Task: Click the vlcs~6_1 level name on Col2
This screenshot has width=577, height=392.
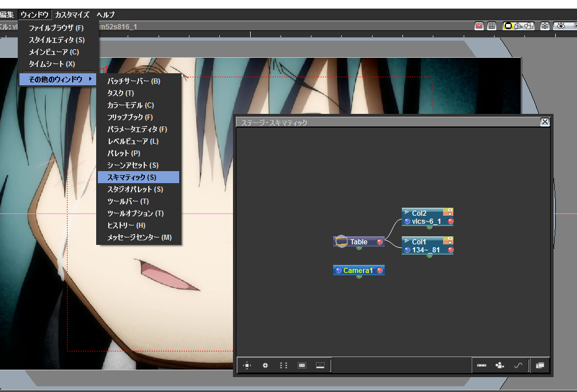Action: 426,221
